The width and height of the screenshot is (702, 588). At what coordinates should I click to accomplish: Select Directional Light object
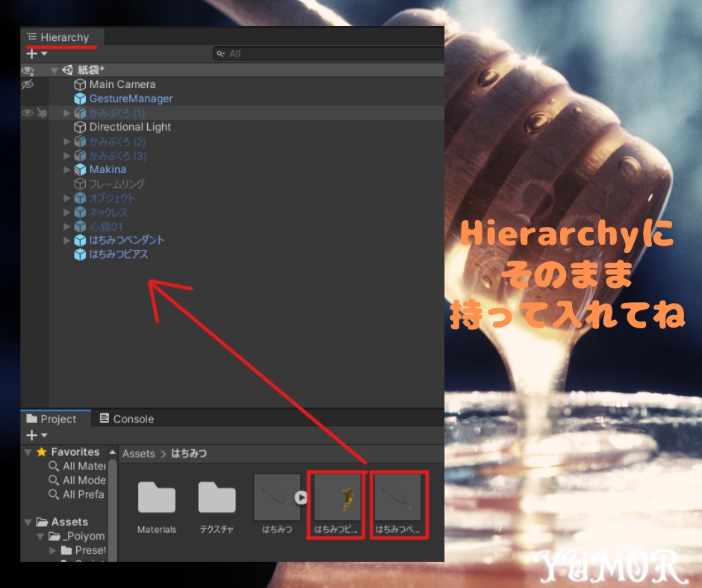coord(130,127)
